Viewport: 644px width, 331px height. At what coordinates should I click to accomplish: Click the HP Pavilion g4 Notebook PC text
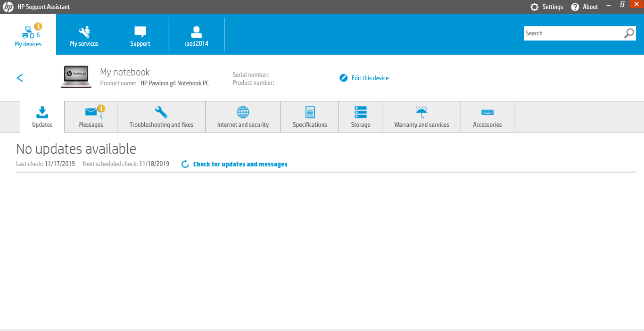tap(174, 83)
